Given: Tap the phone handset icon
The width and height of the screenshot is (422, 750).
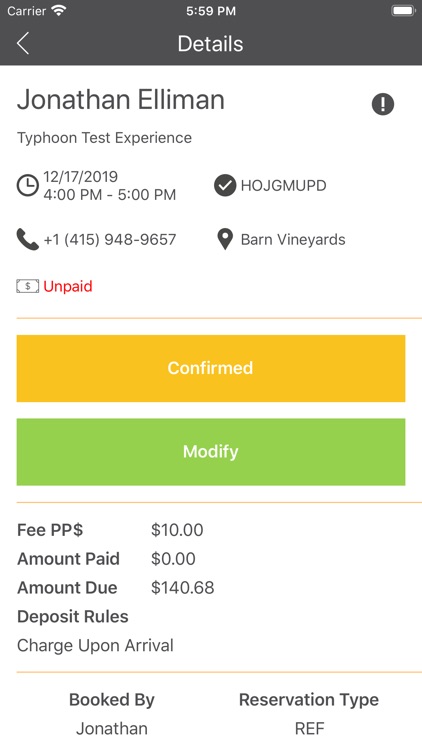Looking at the screenshot, I should point(28,239).
